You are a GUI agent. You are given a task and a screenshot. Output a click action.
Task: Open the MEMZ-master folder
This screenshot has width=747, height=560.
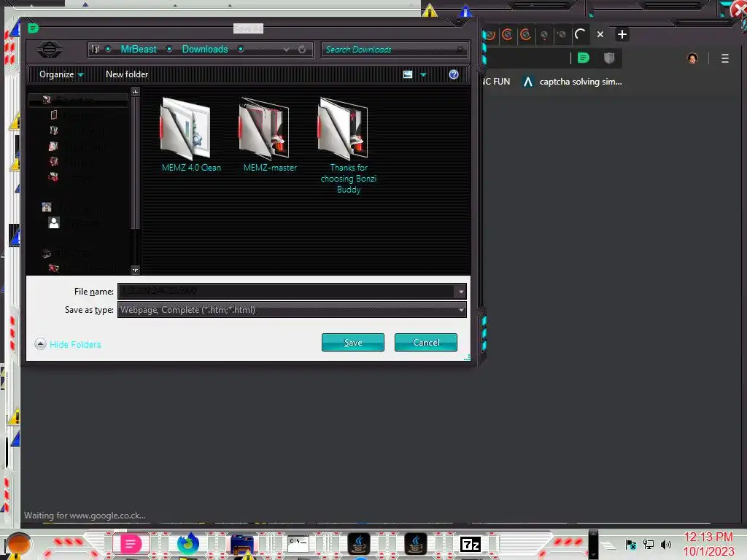270,135
